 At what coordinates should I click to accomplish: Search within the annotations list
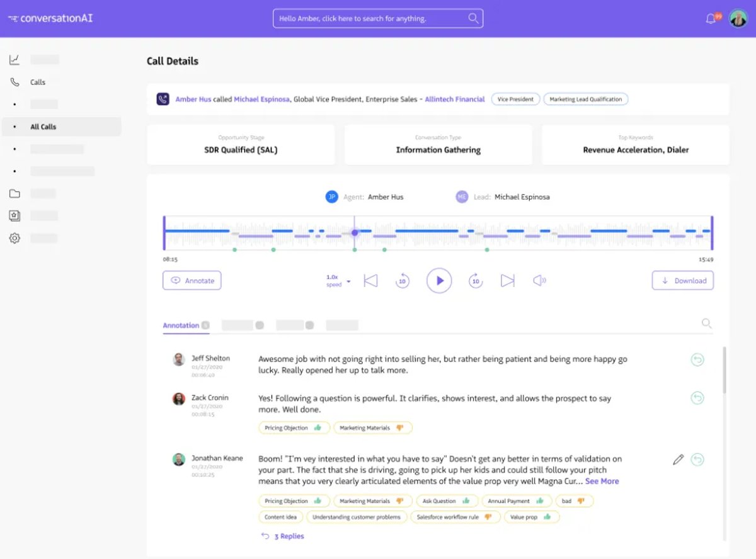click(x=707, y=324)
